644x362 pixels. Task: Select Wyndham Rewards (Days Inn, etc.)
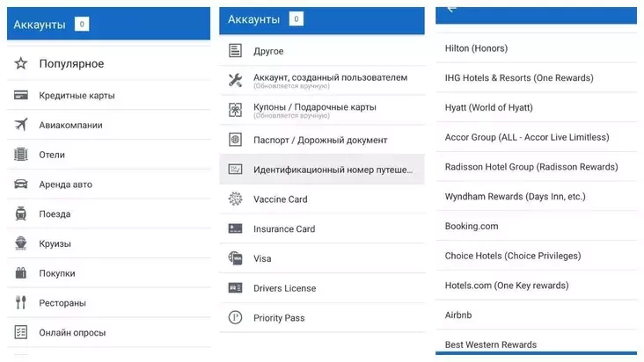pos(537,196)
